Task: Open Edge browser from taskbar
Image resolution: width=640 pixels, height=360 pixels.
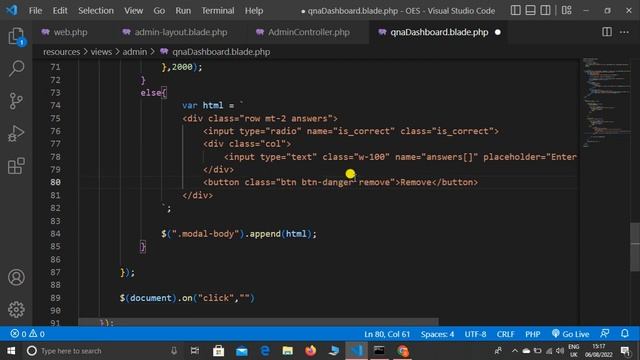Action: coord(264,351)
